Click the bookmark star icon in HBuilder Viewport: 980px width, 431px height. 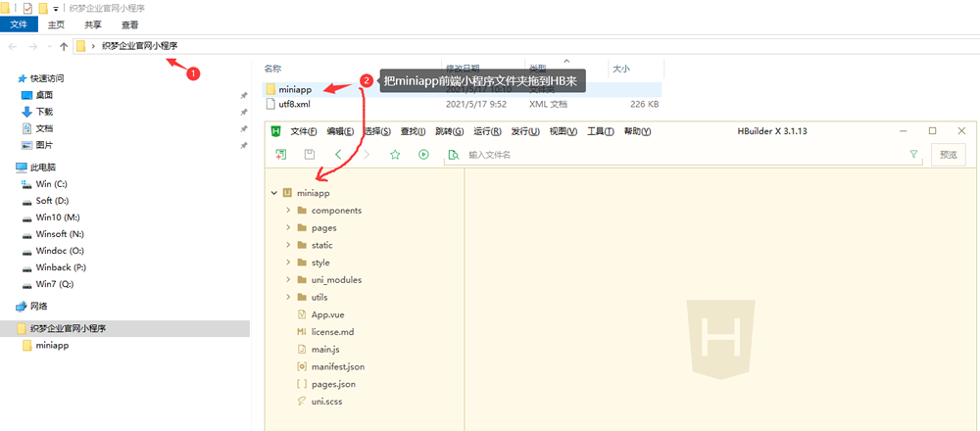[x=395, y=155]
